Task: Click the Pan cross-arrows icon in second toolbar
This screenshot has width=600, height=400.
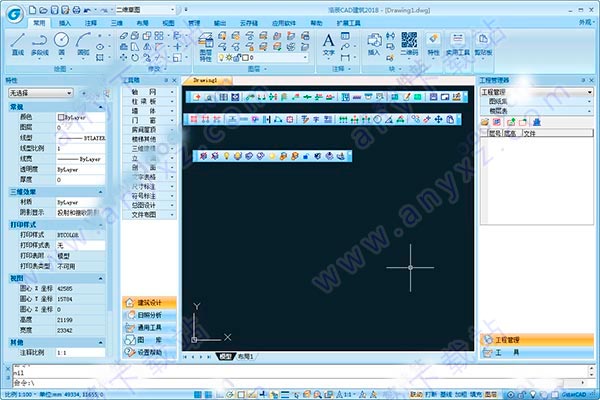Action: point(438,119)
